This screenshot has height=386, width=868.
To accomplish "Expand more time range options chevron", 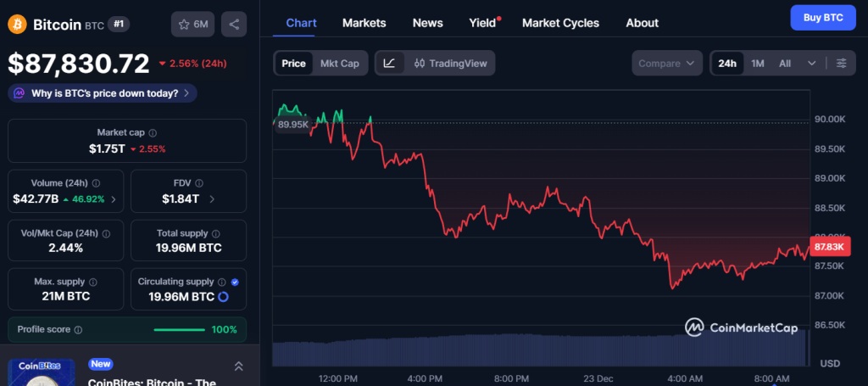I will [811, 63].
